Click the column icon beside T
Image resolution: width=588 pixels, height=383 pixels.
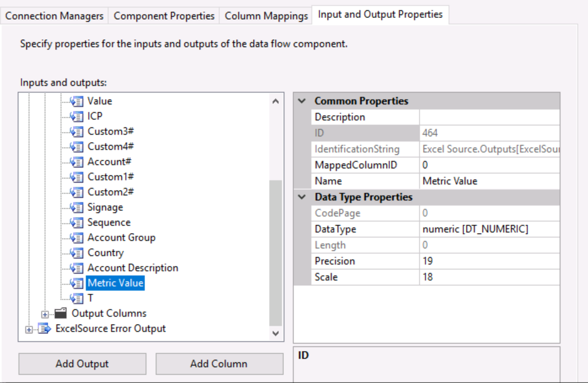pyautogui.click(x=77, y=298)
